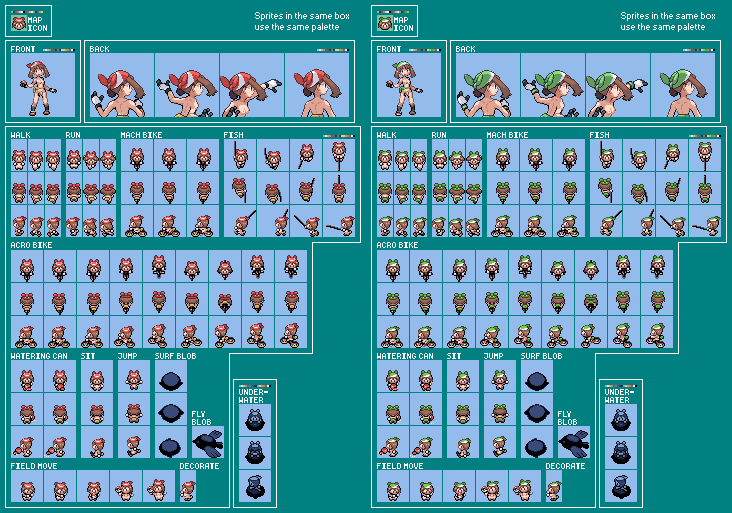Viewport: 732px width, 513px height.
Task: Select top UNDER-WATER sprite, red sheet
Action: point(255,420)
